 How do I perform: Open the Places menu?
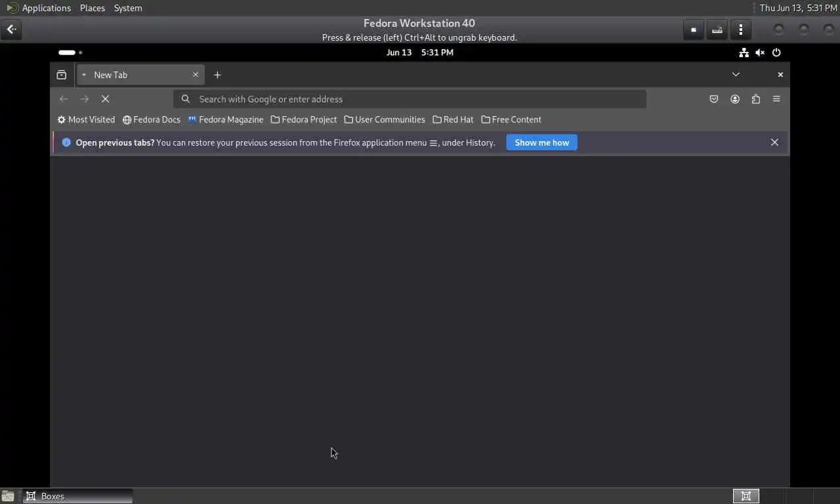(93, 8)
